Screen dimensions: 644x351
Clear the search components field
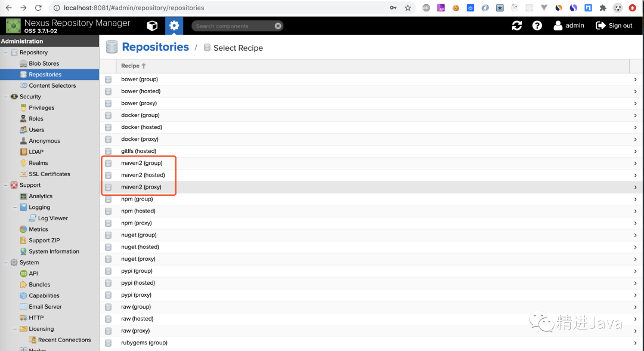point(278,26)
